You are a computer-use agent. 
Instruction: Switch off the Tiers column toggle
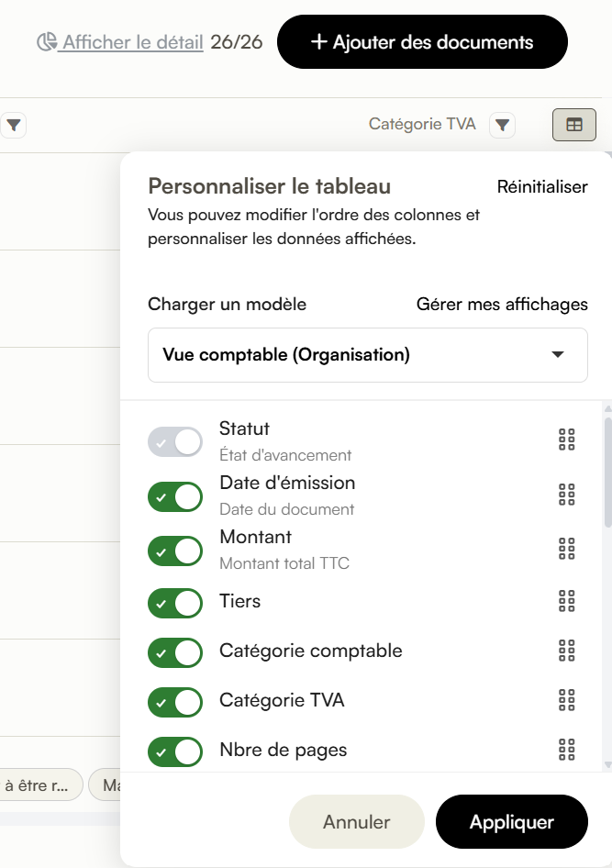click(x=175, y=603)
